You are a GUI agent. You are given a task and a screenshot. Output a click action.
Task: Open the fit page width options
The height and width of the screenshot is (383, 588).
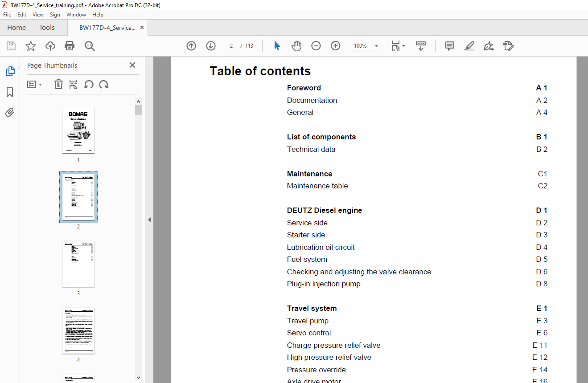pos(398,46)
